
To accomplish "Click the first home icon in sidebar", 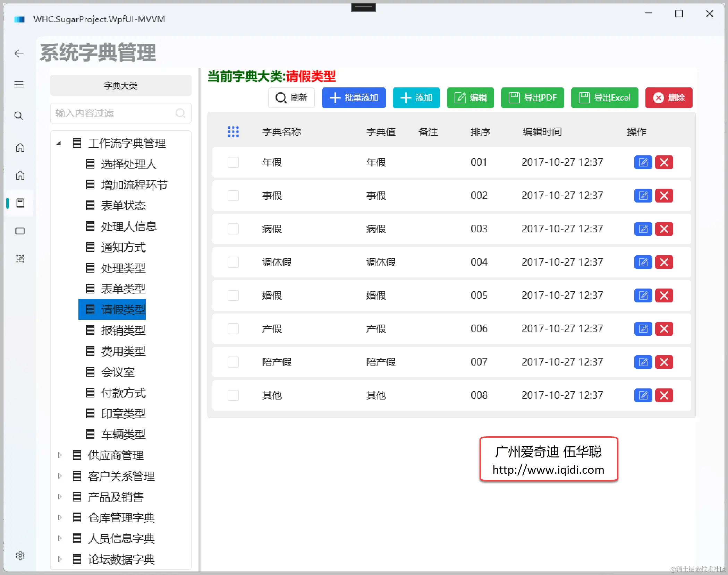I will (20, 147).
